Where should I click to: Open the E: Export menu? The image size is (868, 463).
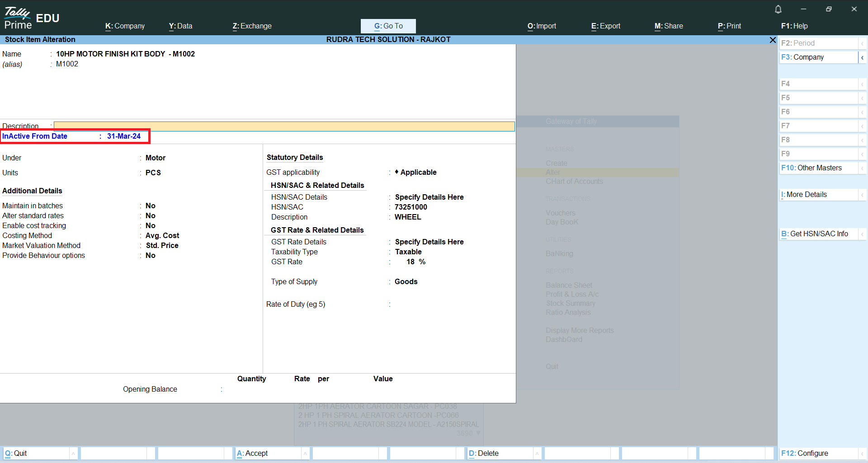pos(605,26)
